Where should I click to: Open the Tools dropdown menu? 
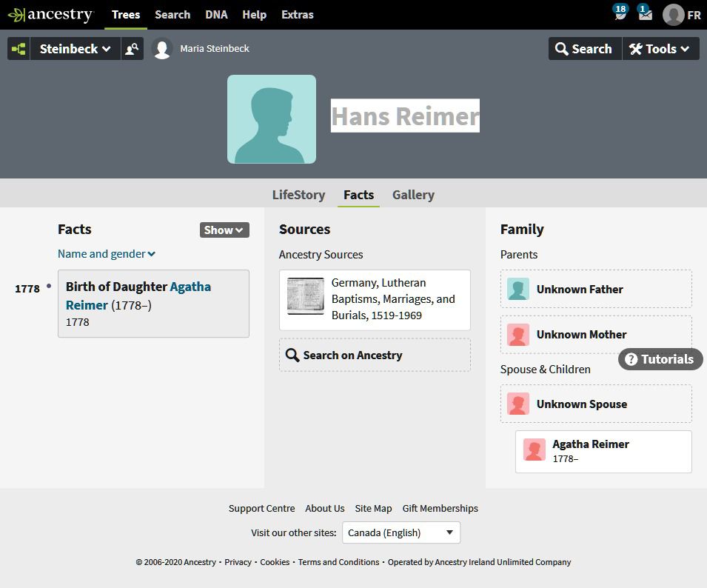pos(660,49)
